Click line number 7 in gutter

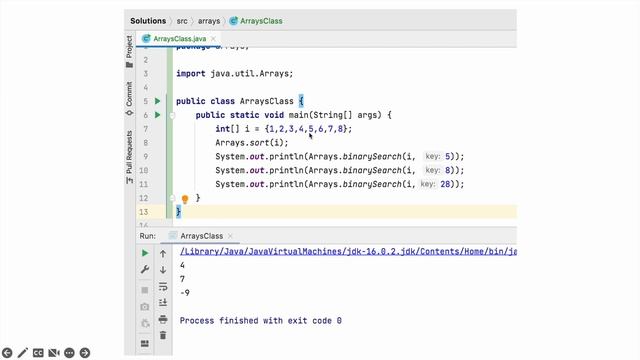click(146, 129)
